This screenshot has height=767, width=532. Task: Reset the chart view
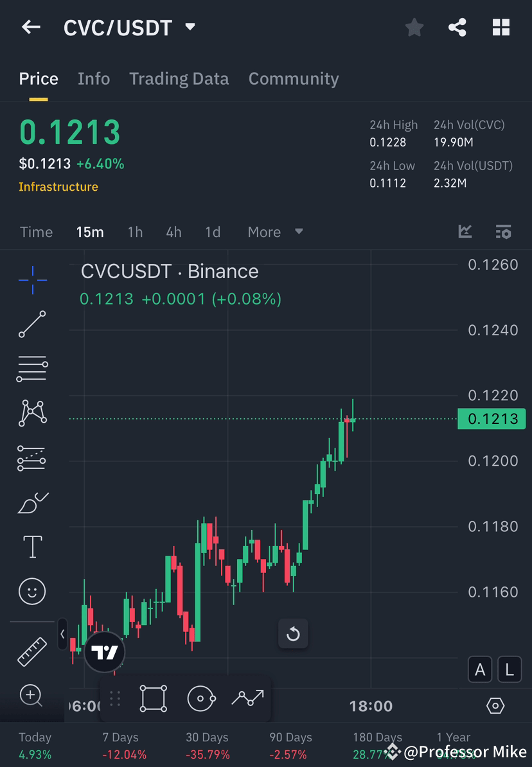(293, 633)
